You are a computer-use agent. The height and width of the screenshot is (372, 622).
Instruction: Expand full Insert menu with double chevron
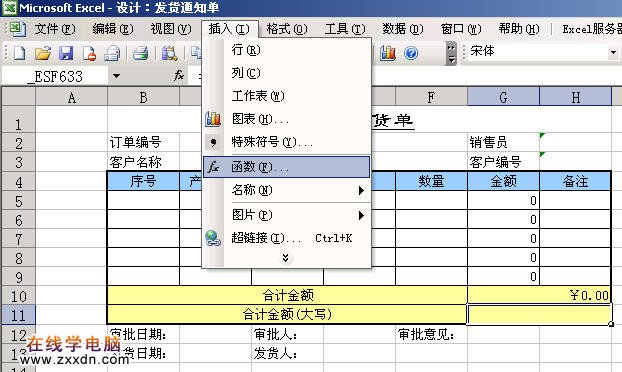point(285,258)
